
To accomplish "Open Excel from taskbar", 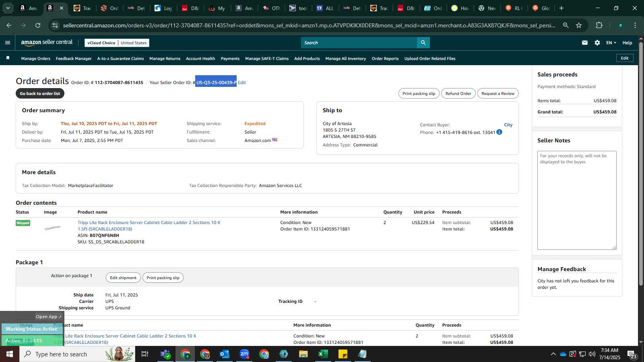I will click(323, 354).
